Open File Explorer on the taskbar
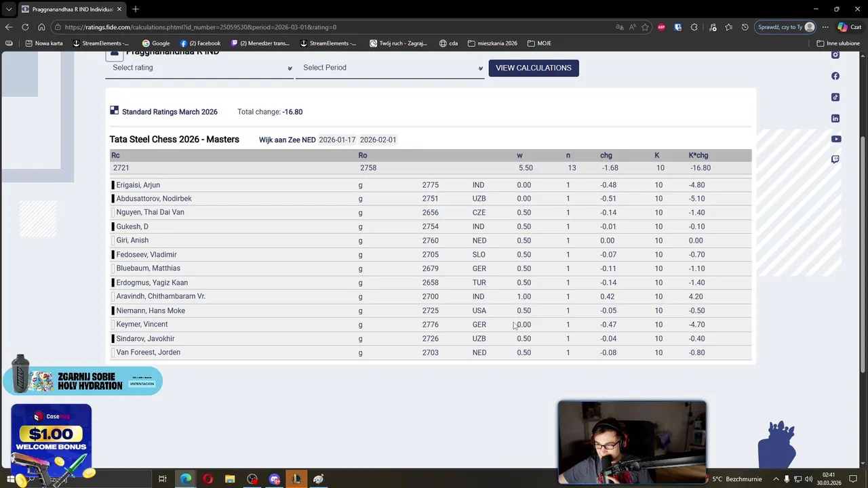 (x=230, y=479)
